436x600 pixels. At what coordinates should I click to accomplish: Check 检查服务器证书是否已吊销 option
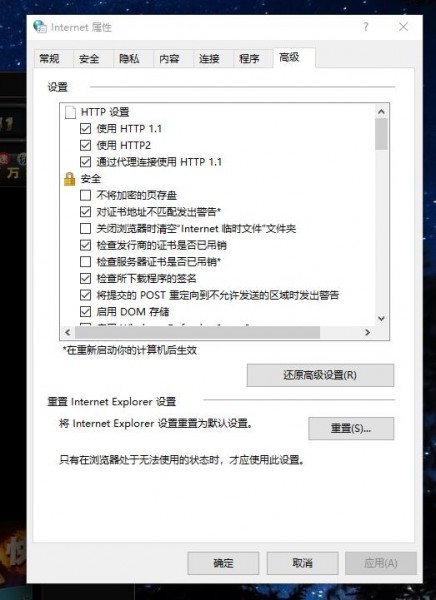coord(85,262)
